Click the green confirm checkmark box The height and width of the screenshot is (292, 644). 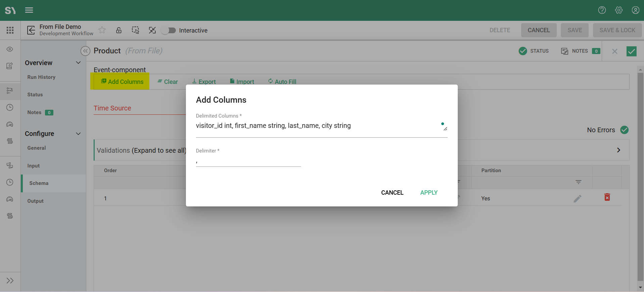tap(631, 51)
